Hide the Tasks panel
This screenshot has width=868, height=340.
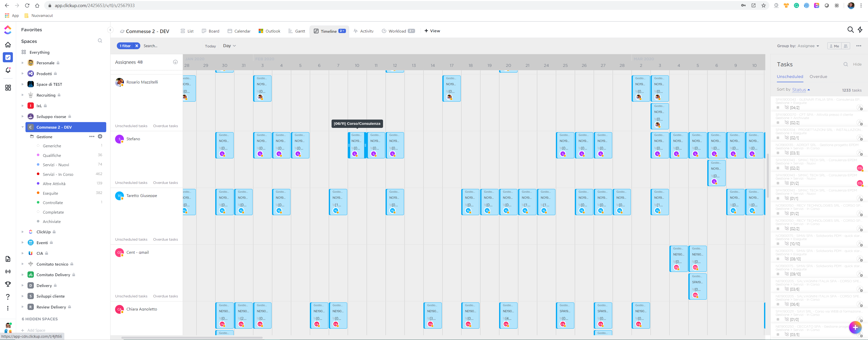pyautogui.click(x=857, y=64)
